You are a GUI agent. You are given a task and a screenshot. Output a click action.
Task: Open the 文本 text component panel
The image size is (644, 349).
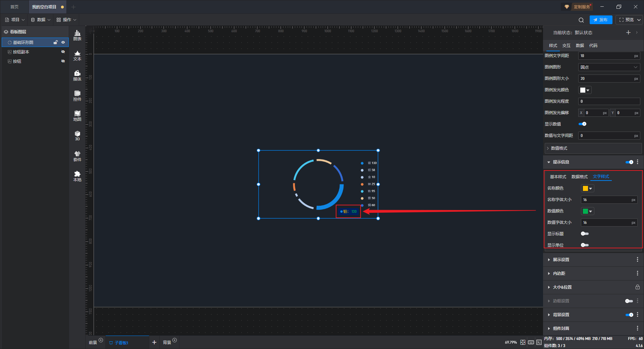77,55
